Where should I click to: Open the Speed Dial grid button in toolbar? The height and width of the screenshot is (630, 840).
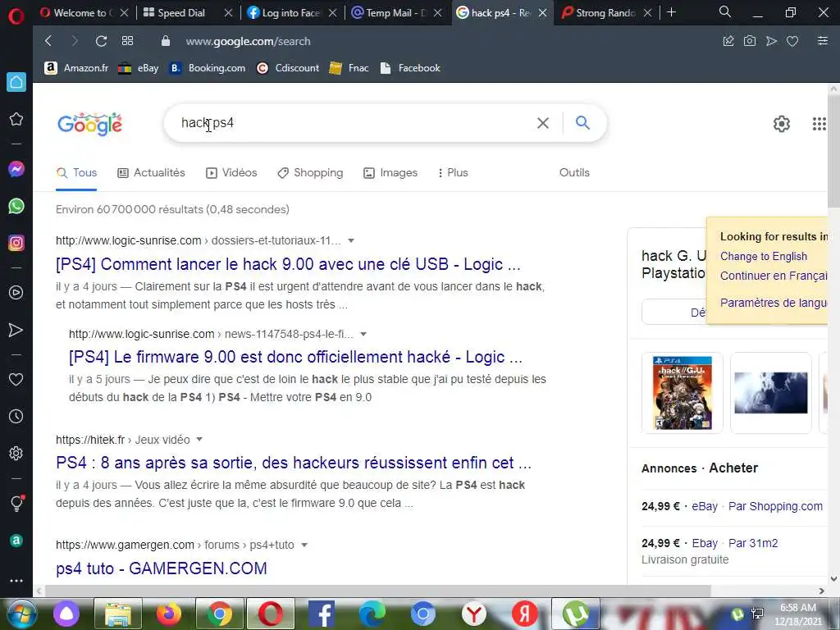[127, 41]
